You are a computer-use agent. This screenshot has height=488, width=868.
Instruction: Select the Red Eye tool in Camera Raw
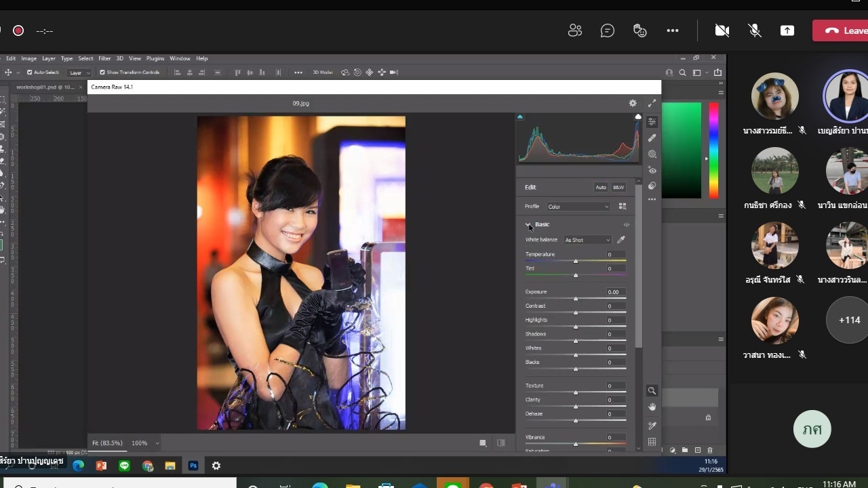click(652, 170)
